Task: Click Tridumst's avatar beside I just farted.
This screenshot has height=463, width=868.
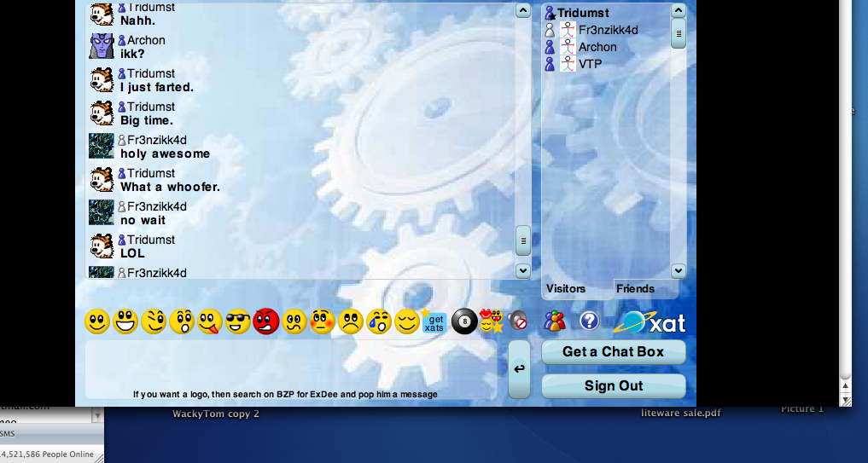Action: click(102, 79)
